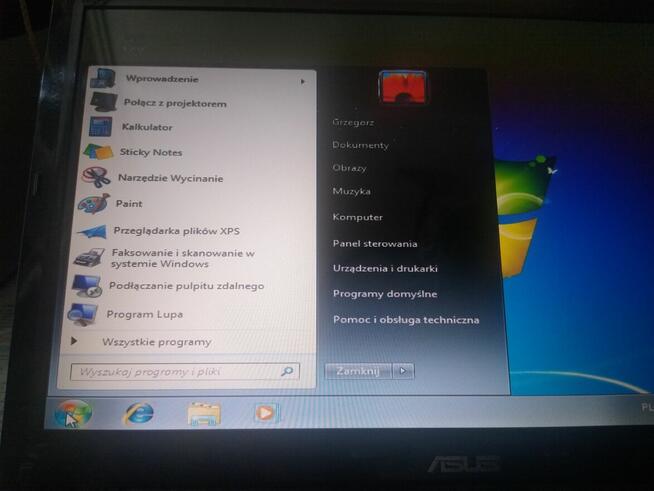The width and height of the screenshot is (654, 491).
Task: Open Dokumenty library
Action: coord(360,145)
